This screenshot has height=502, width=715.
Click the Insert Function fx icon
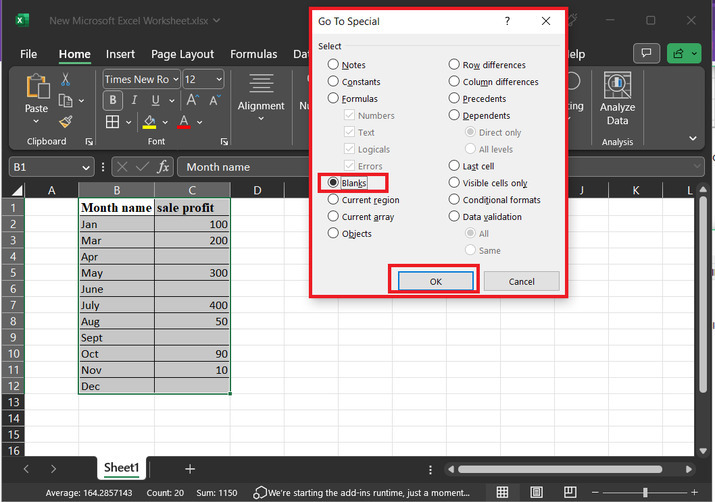163,167
